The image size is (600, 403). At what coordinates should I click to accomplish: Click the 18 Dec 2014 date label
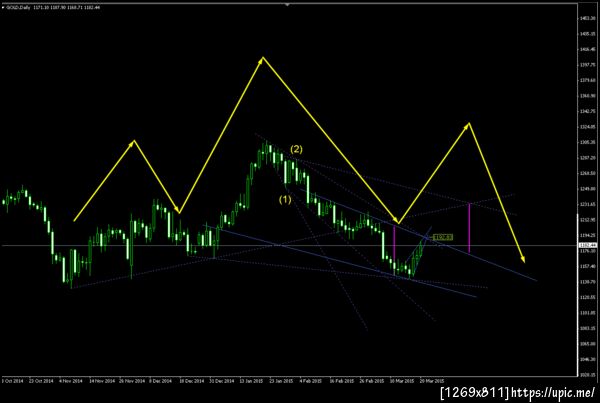tap(192, 381)
